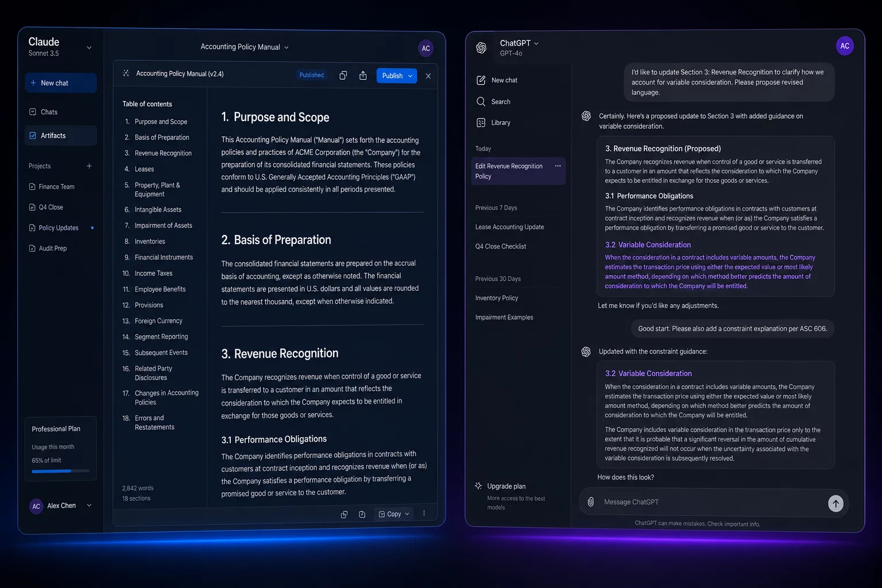This screenshot has width=882, height=588.
Task: Open the Q4 Close Checklist chat
Action: (x=501, y=246)
